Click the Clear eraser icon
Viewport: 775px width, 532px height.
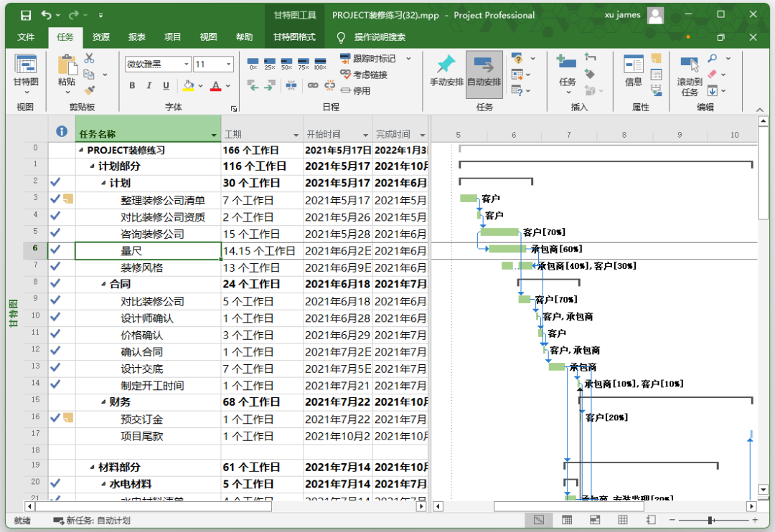point(713,74)
